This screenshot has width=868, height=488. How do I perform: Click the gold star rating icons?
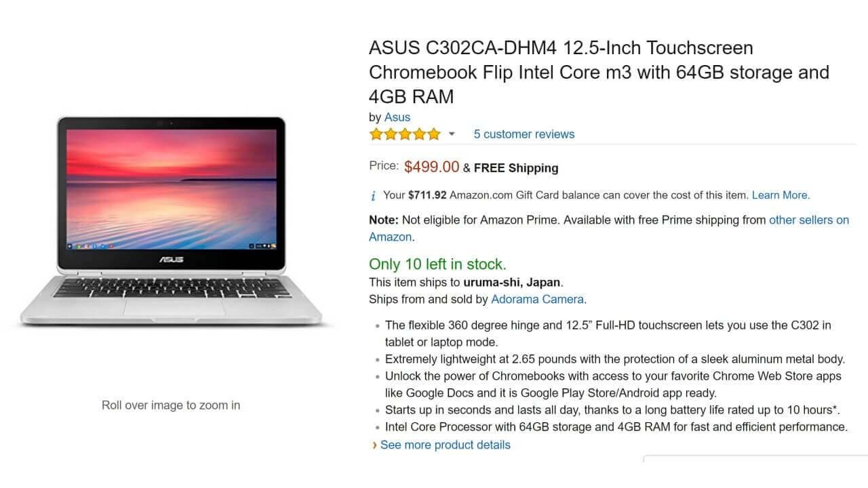coord(404,134)
